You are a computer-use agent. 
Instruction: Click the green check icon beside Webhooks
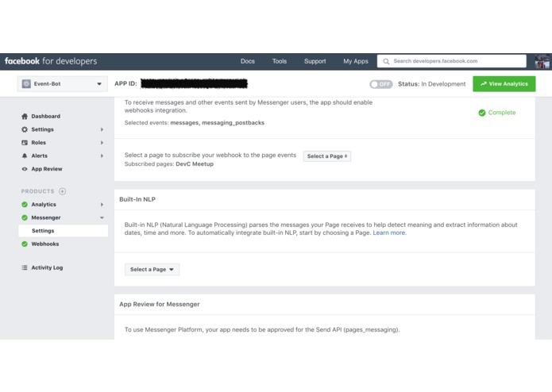(x=25, y=244)
